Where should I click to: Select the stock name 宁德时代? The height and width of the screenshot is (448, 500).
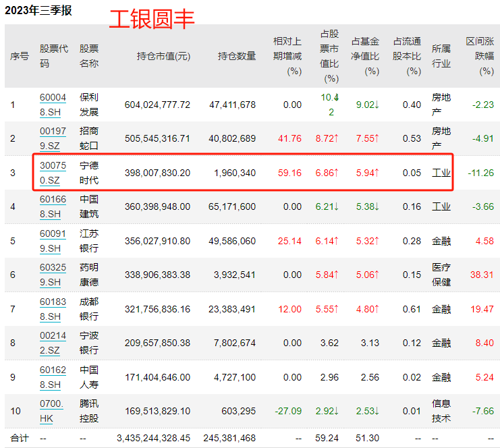(89, 173)
